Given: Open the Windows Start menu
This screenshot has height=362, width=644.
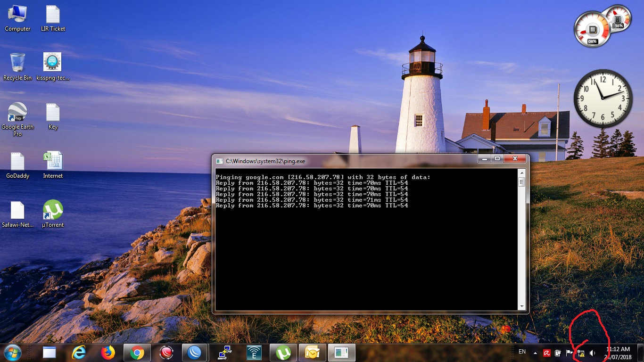Looking at the screenshot, I should coord(12,353).
